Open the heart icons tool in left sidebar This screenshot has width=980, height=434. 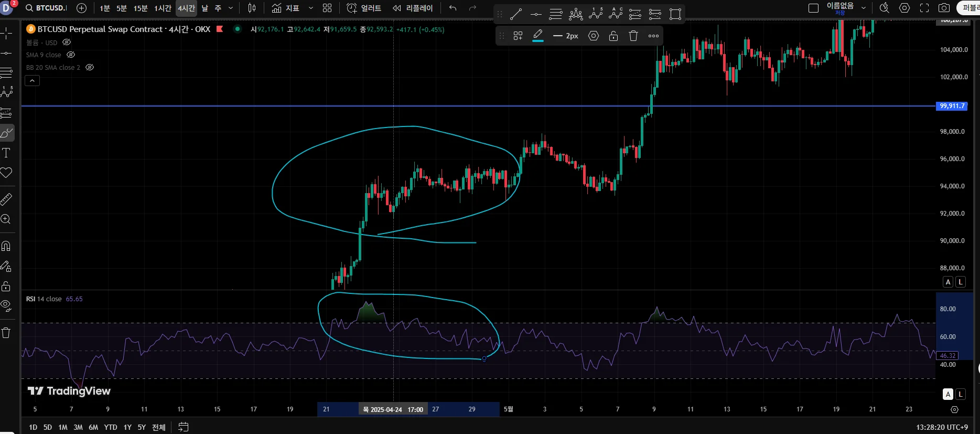click(6, 173)
